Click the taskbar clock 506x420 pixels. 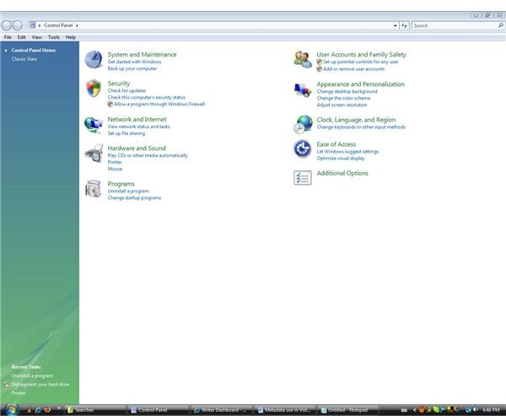coord(491,410)
